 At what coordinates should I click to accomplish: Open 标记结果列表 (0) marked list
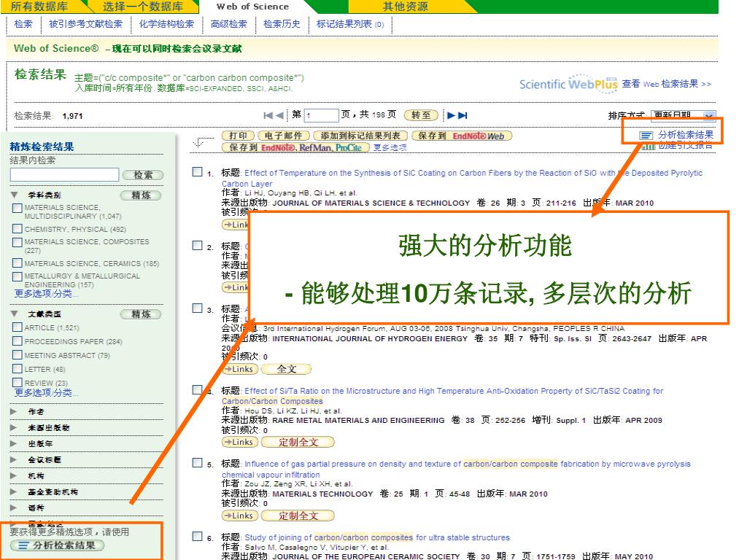click(x=350, y=24)
